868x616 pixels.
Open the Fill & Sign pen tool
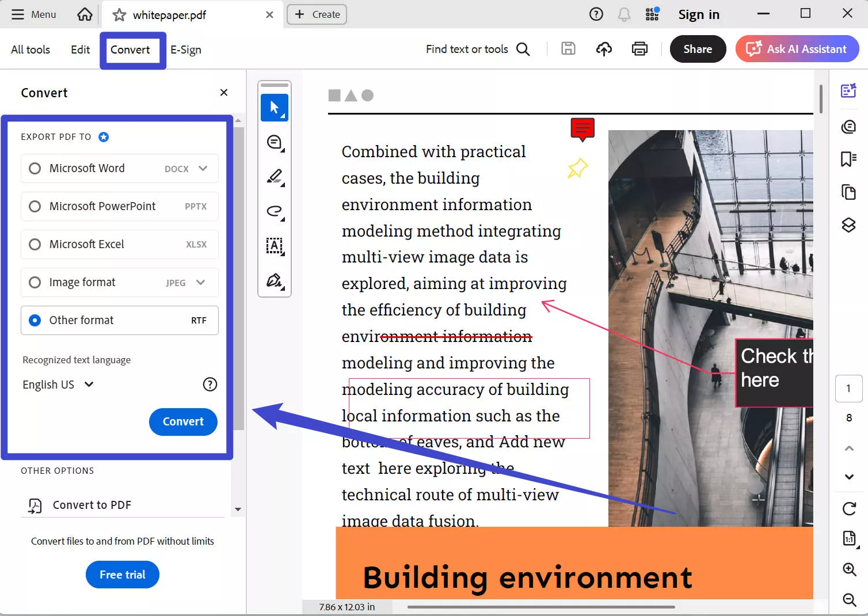[275, 280]
